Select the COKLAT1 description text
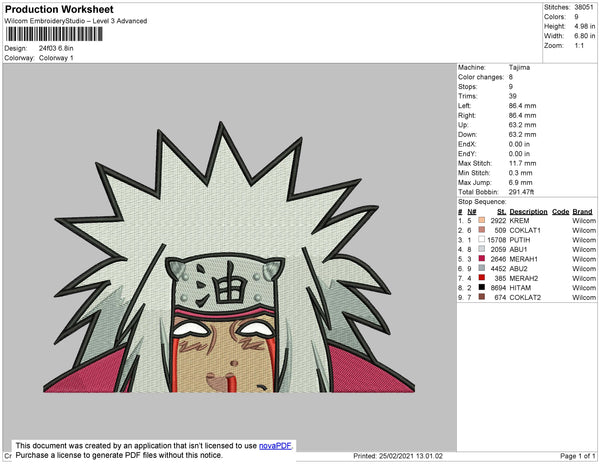 [525, 230]
